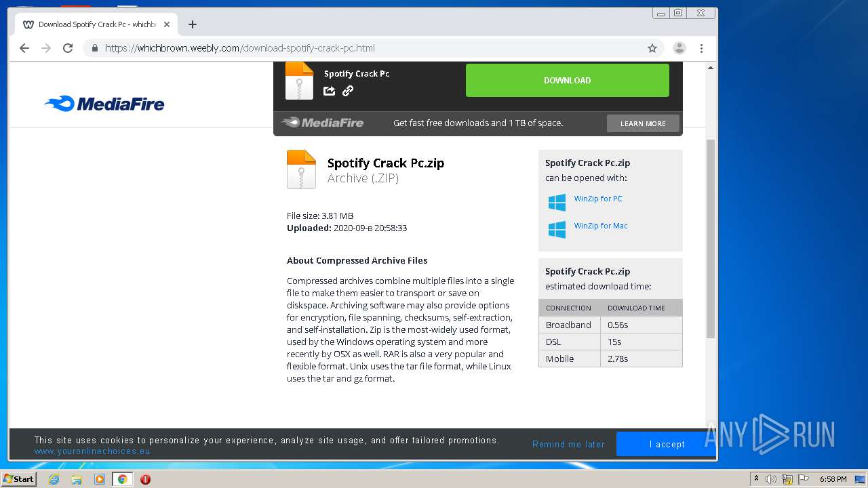Close the Download Spotify Crack Pc tab
868x488 pixels.
pos(167,24)
